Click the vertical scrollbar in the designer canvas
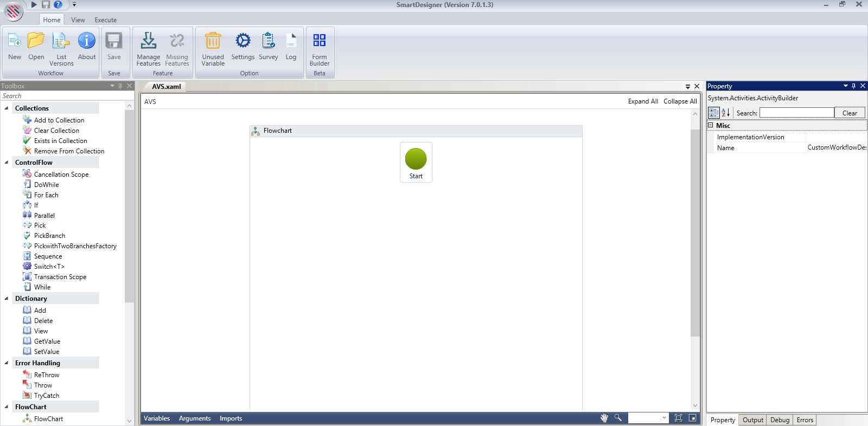 [695, 233]
